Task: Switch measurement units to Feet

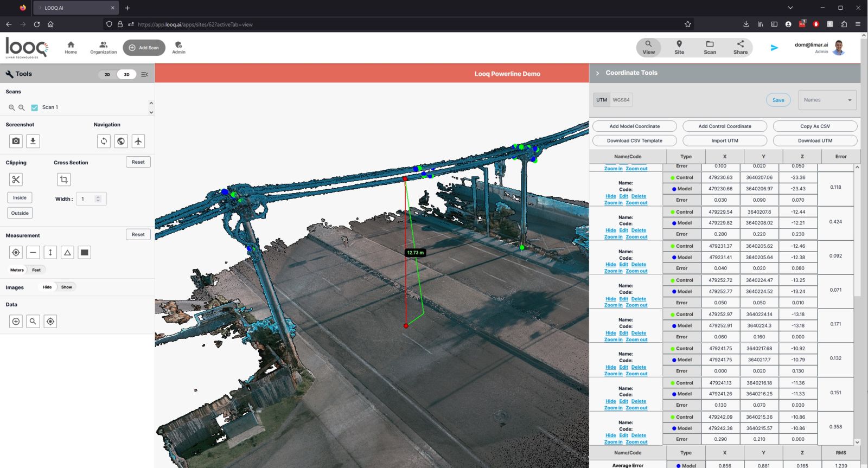Action: [36, 270]
